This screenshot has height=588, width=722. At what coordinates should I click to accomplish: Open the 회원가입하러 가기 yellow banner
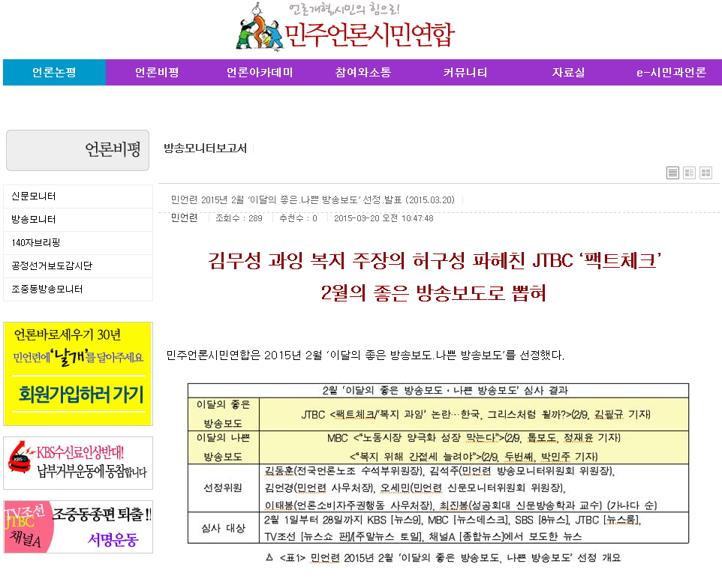[78, 373]
